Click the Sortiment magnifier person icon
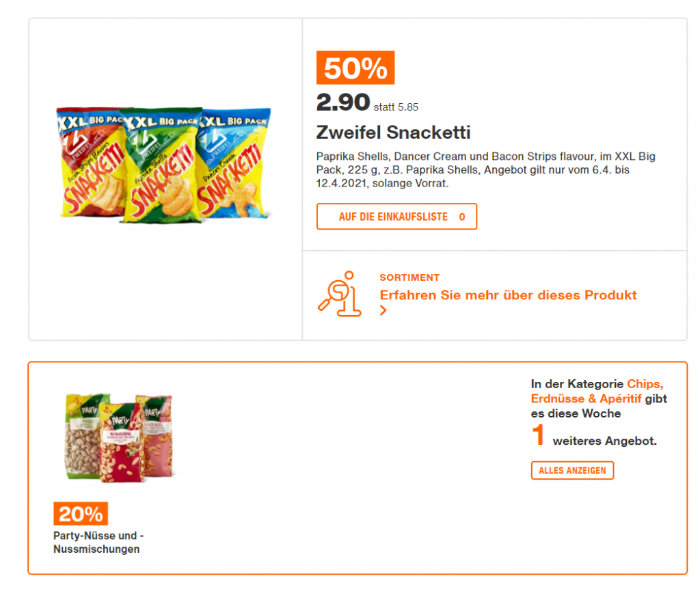 (x=340, y=294)
